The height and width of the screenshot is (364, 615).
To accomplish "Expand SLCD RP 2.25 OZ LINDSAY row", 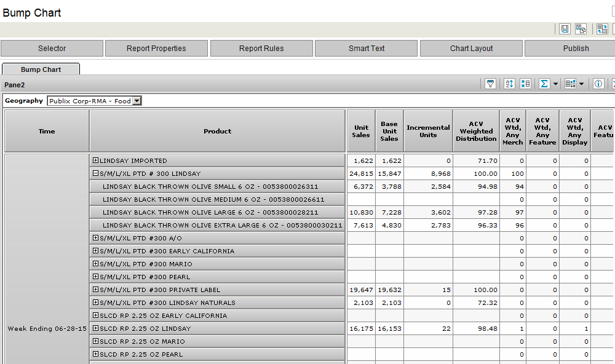I will click(x=95, y=328).
